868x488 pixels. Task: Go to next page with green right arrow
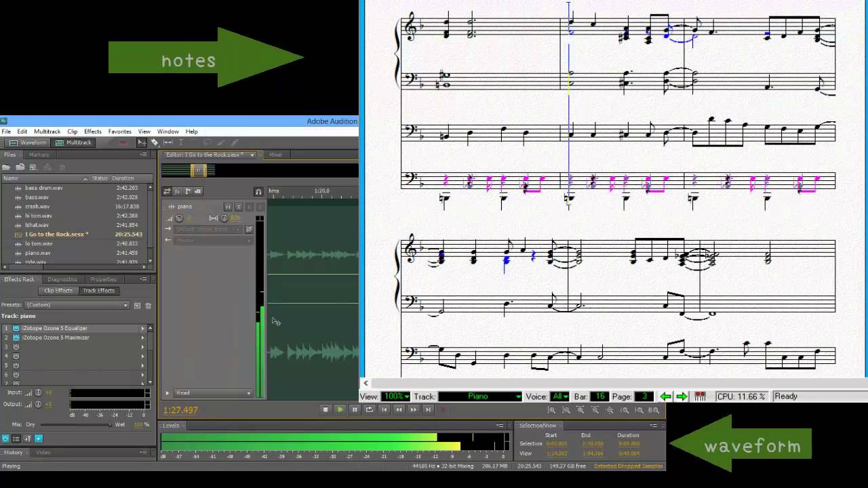pyautogui.click(x=682, y=396)
